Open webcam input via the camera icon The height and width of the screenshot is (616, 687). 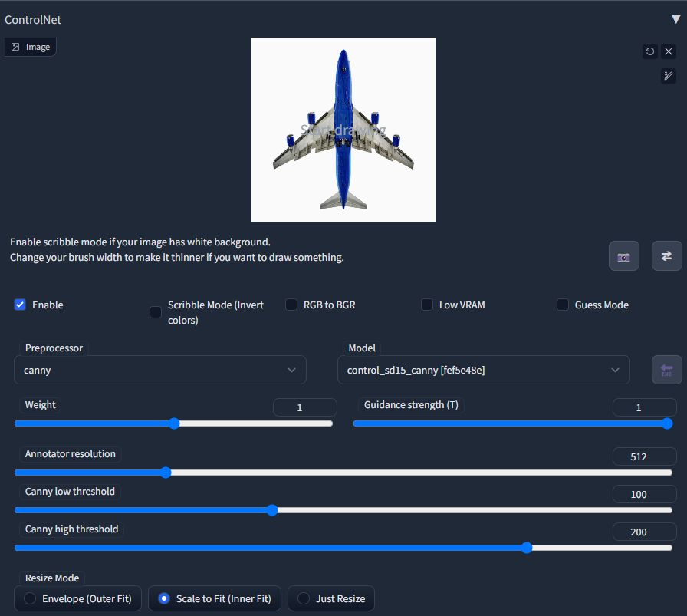623,255
